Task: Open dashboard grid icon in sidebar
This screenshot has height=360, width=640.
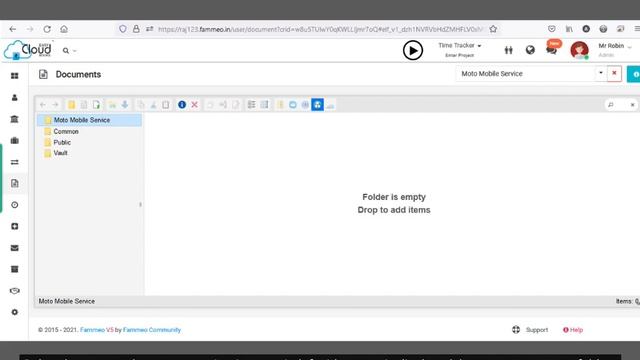Action: 15,76
